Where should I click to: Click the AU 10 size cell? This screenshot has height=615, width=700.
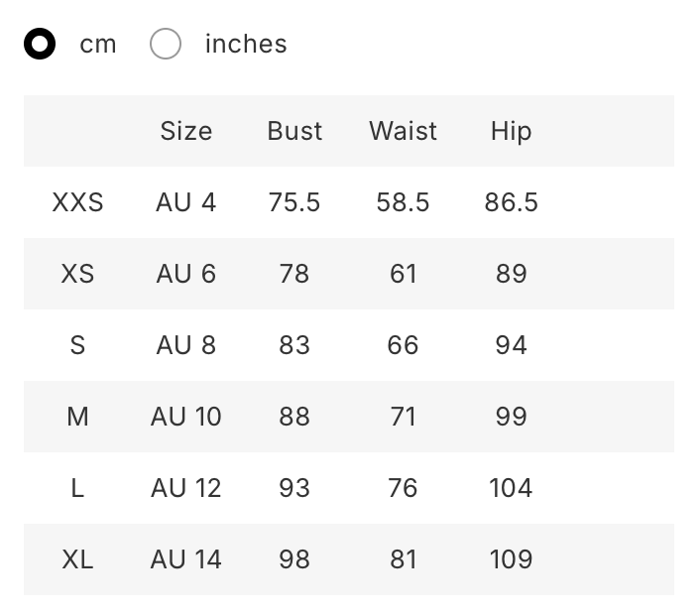[185, 417]
